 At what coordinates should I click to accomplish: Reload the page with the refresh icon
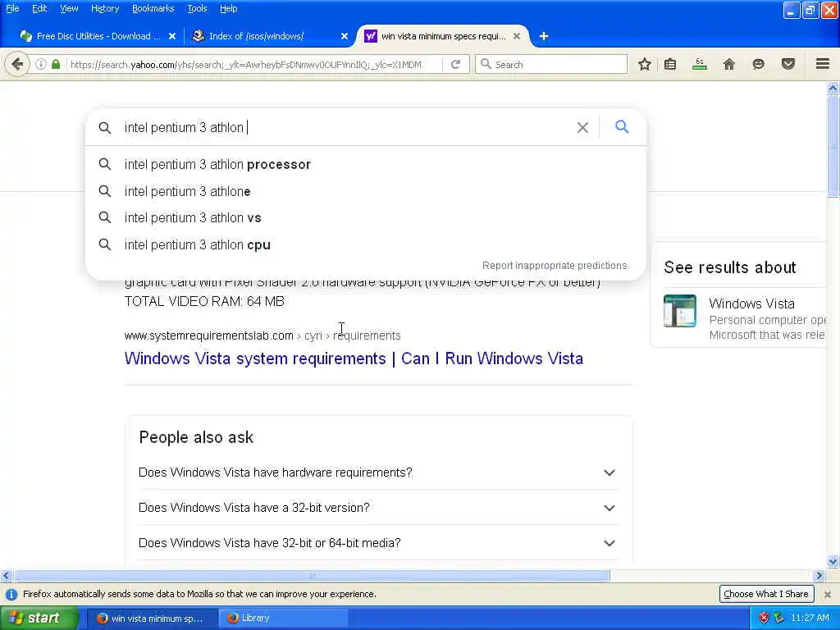pos(456,65)
